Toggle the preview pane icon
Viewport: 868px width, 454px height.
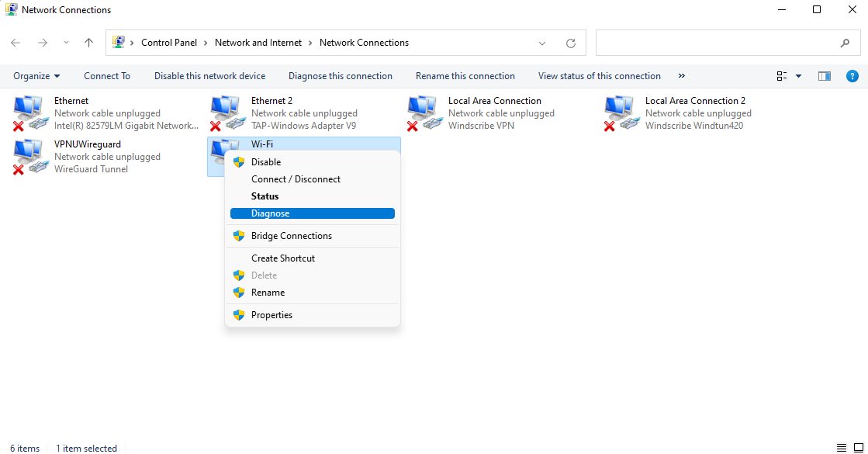[825, 76]
